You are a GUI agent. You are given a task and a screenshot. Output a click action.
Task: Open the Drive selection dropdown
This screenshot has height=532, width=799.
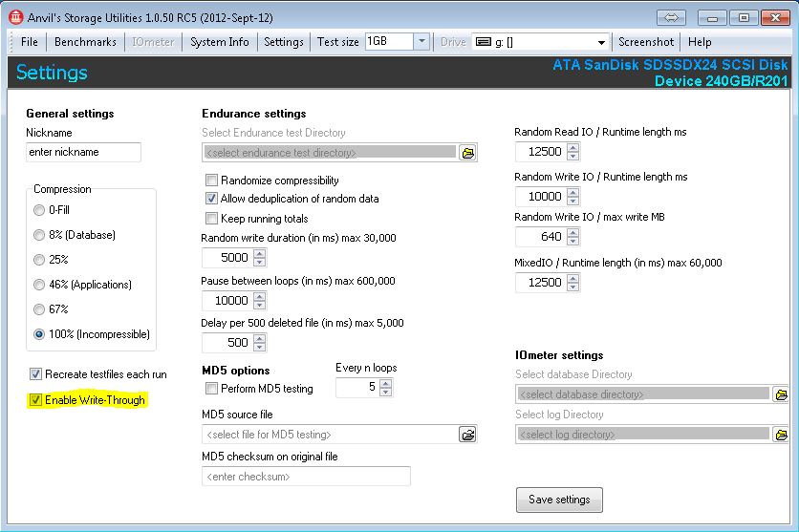(x=601, y=42)
